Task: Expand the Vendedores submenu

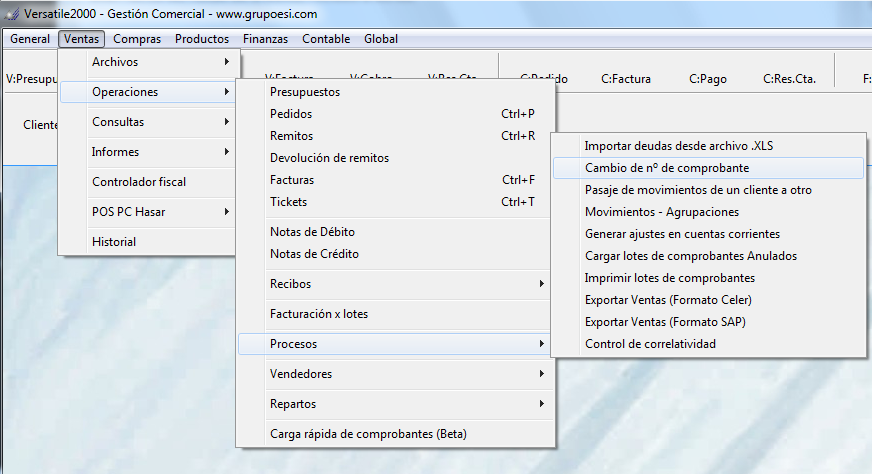Action: 395,374
